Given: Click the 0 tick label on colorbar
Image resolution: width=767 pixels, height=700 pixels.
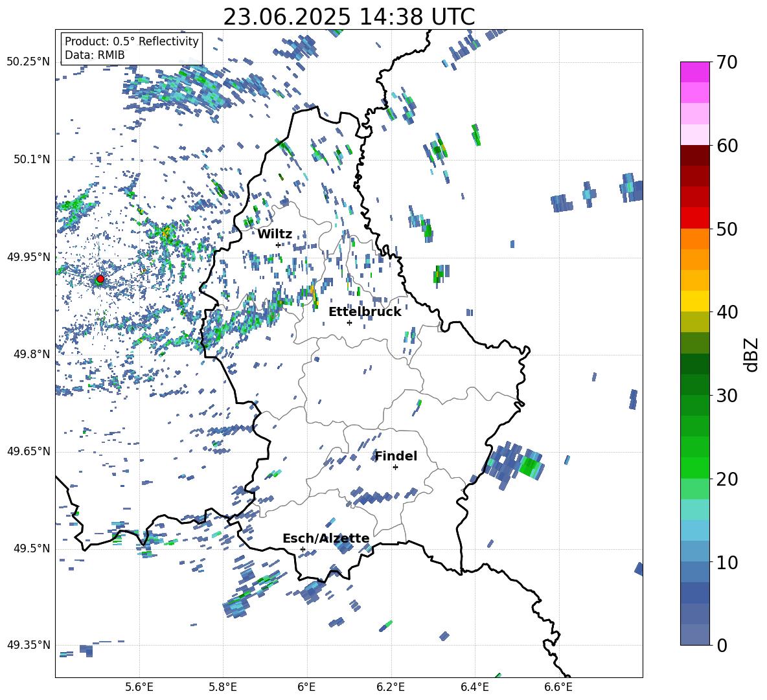Looking at the screenshot, I should click(722, 645).
